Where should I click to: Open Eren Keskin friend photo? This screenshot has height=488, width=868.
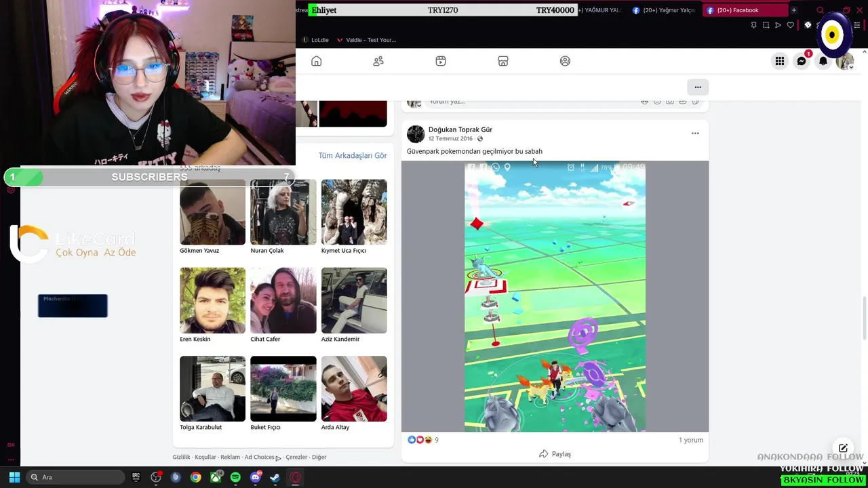click(x=212, y=300)
